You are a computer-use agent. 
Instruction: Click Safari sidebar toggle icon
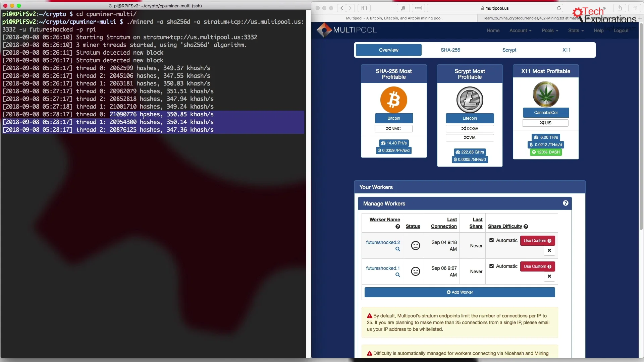click(364, 8)
